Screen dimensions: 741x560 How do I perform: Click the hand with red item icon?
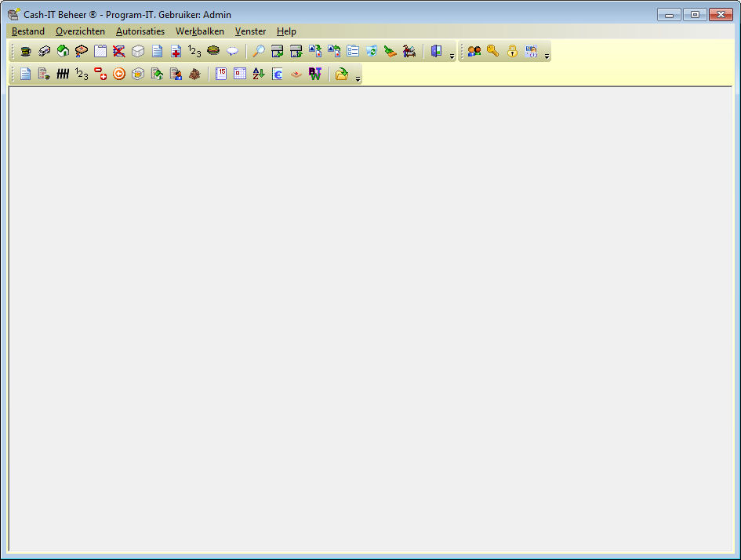(x=296, y=74)
